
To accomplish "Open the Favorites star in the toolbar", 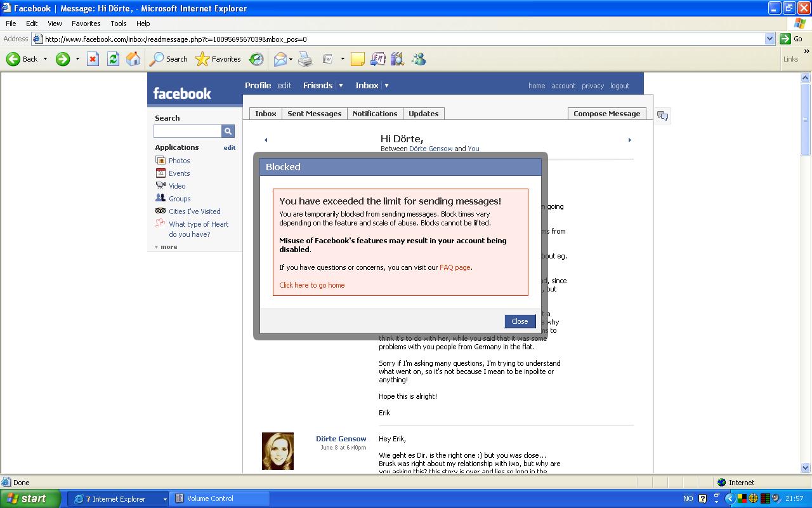I will pos(218,59).
